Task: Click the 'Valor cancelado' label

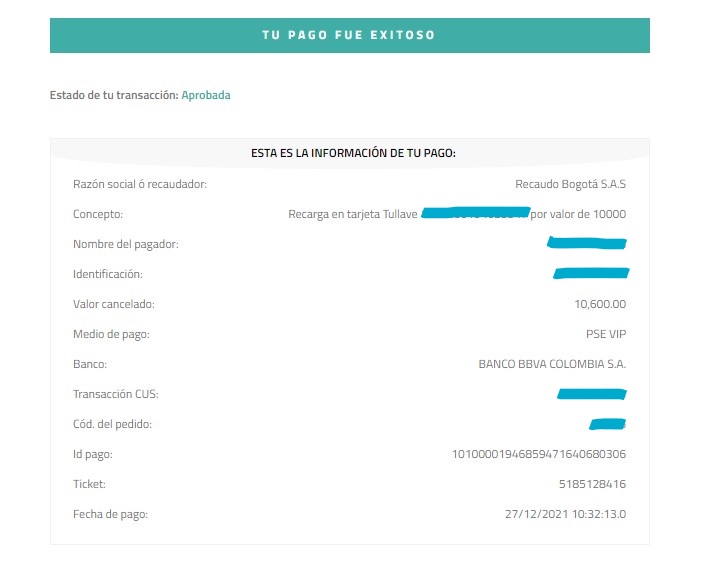Action: (x=114, y=304)
